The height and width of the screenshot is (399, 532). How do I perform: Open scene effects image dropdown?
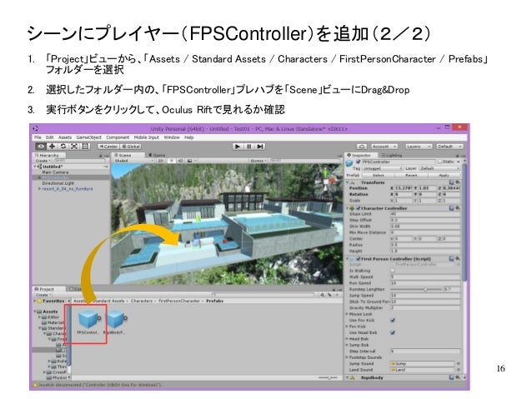tap(191, 161)
